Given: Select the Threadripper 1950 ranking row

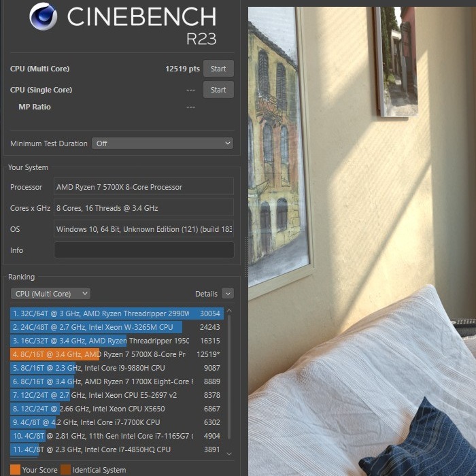Looking at the screenshot, I should tap(117, 341).
